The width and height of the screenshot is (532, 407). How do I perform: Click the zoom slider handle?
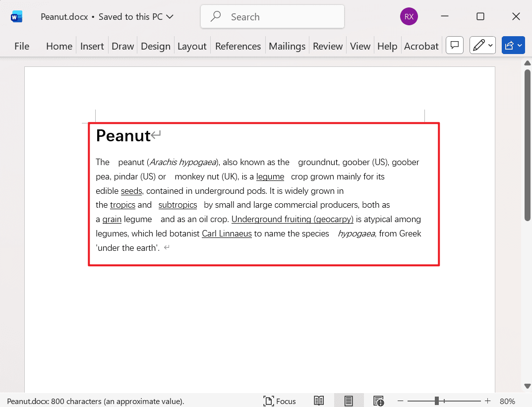point(437,401)
